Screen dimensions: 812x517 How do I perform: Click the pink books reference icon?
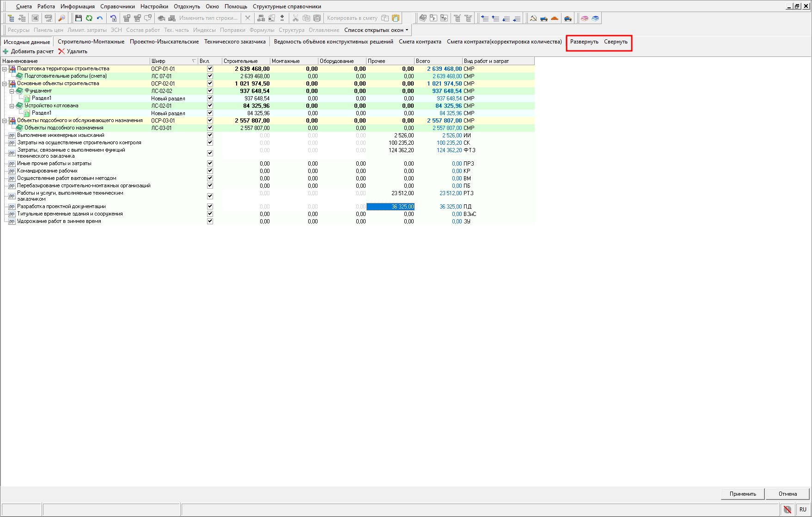point(585,18)
